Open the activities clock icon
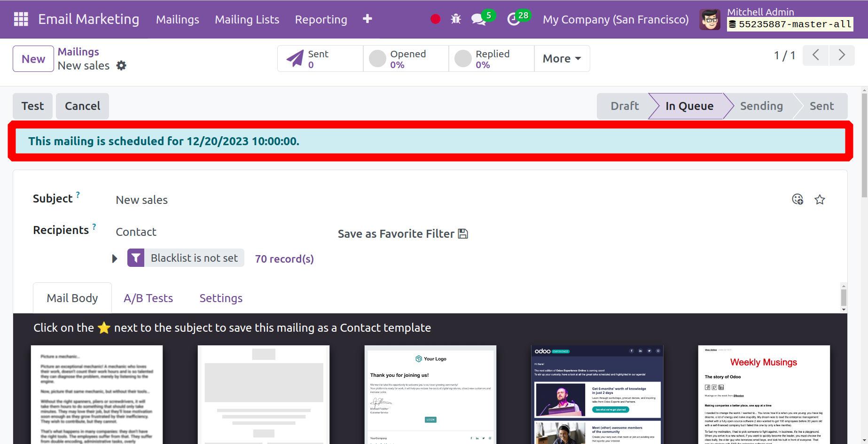Image resolution: width=868 pixels, height=444 pixels. pos(514,19)
